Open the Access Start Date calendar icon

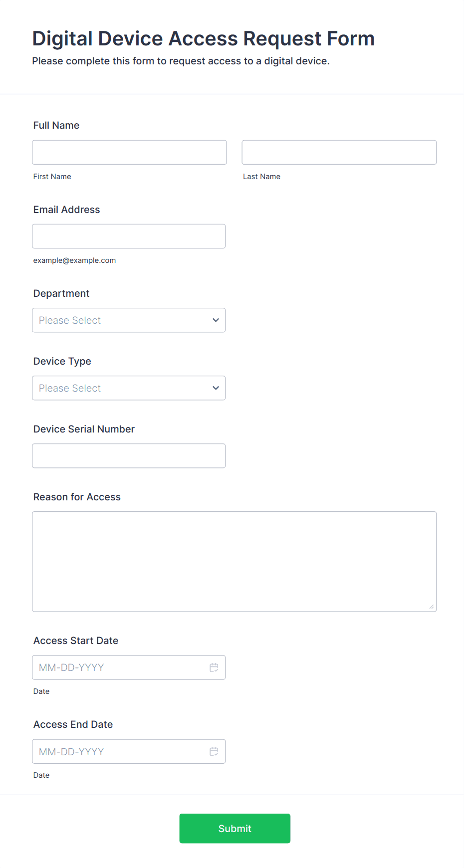point(214,667)
